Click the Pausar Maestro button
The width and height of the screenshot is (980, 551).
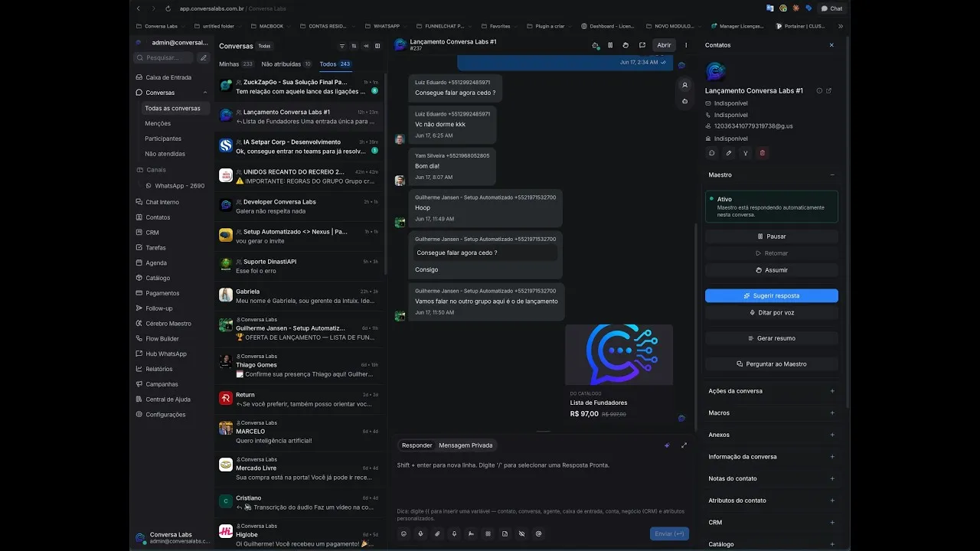772,236
